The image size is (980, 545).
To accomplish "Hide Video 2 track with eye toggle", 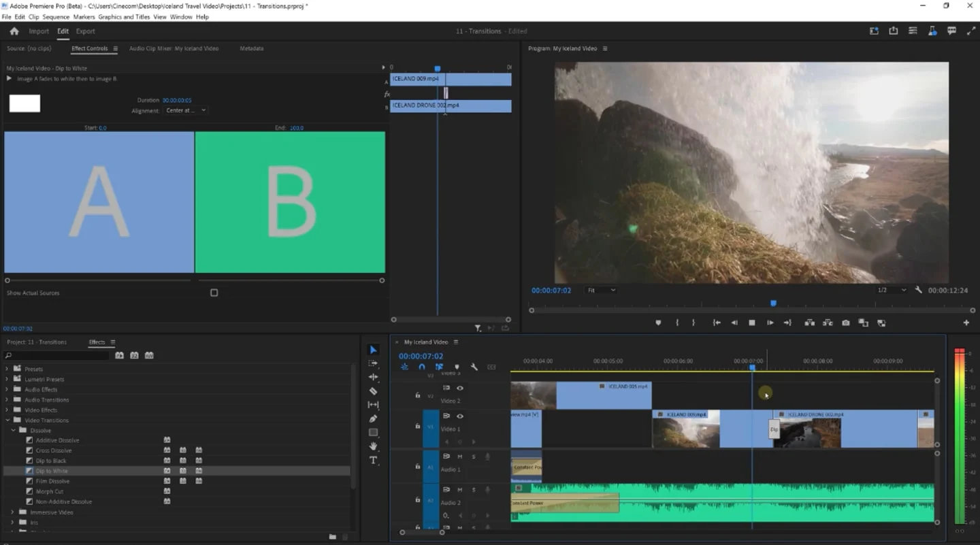I will pos(460,388).
